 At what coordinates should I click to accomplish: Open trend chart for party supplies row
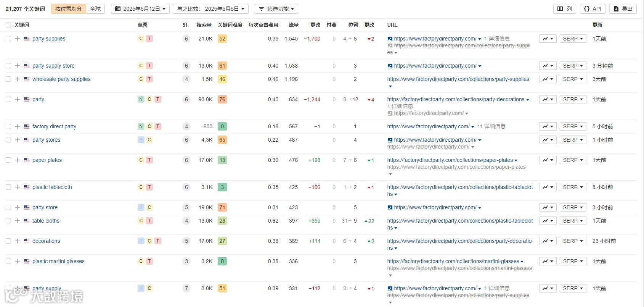(x=548, y=39)
